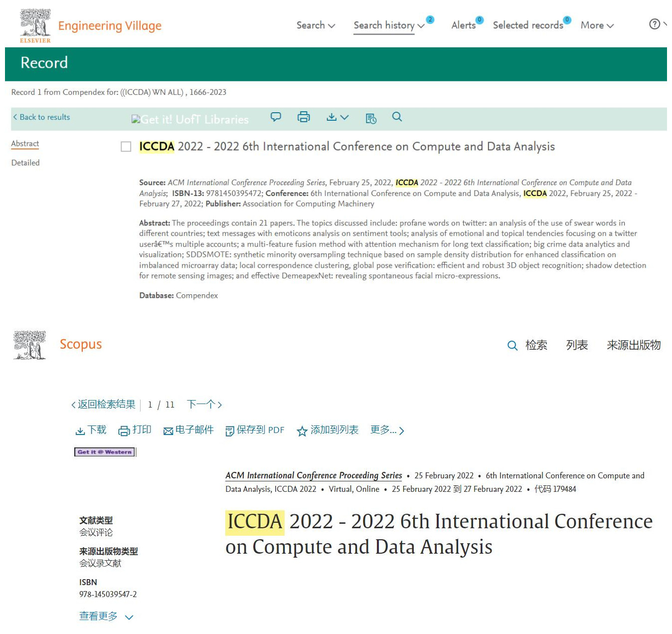Screen dimensions: 672x634
Task: Click 添加到列表 star icon
Action: (302, 431)
